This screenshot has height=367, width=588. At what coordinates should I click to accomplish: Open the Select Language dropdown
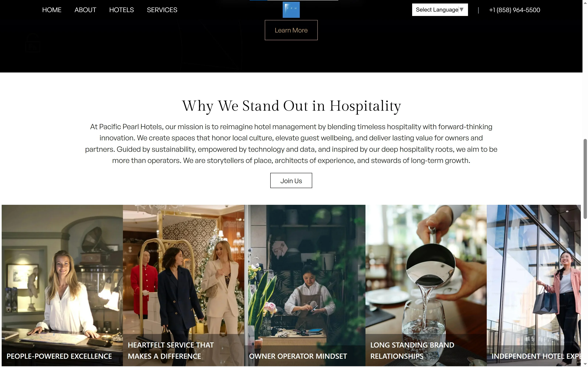click(x=440, y=10)
